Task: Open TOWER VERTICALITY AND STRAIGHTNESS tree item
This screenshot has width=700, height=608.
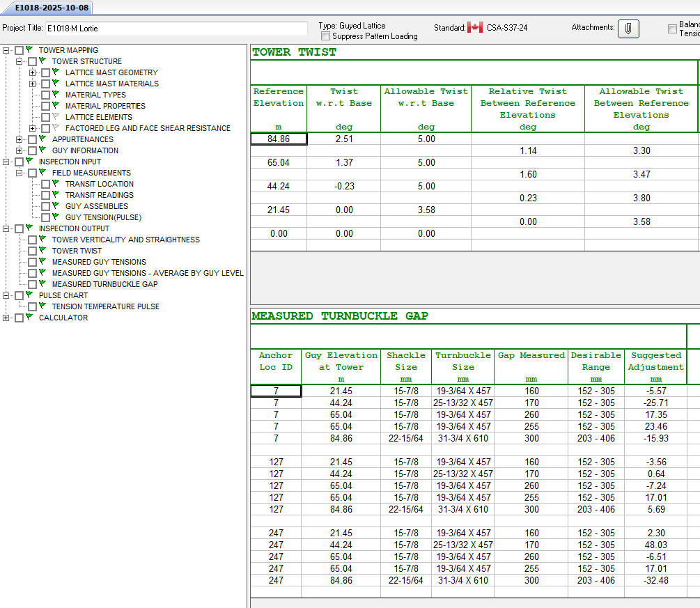Action: (126, 240)
